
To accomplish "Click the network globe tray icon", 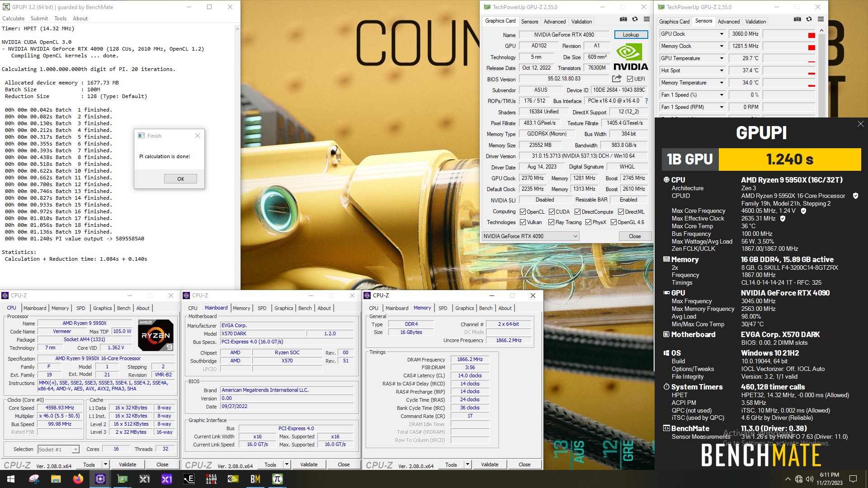I will pyautogui.click(x=799, y=479).
